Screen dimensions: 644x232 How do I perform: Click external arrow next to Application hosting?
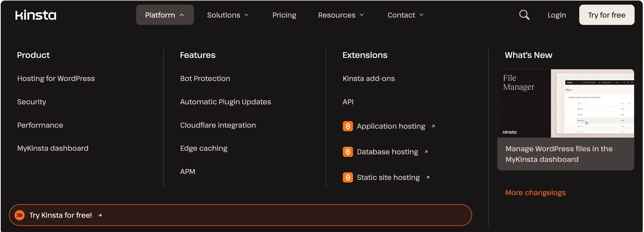pyautogui.click(x=433, y=126)
